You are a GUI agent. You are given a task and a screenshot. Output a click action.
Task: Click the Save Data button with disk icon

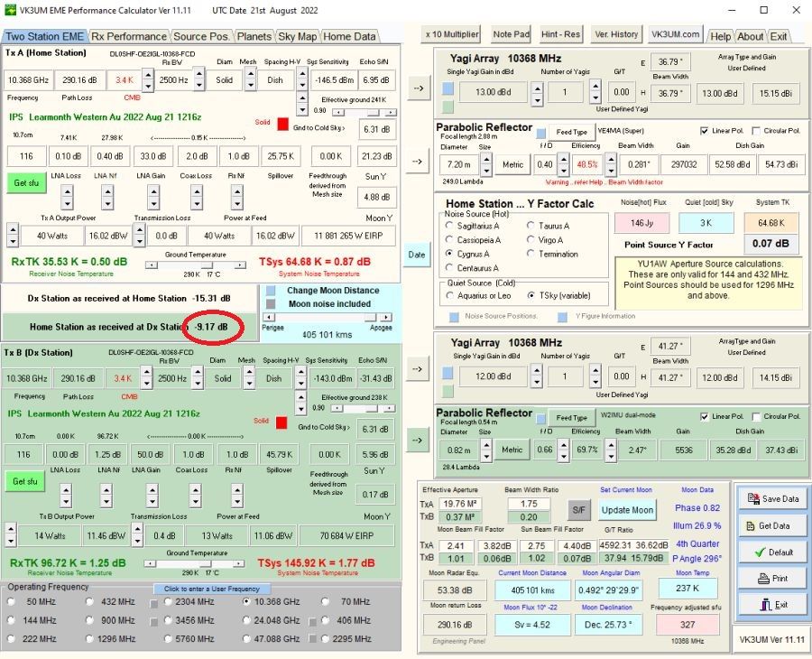(772, 498)
